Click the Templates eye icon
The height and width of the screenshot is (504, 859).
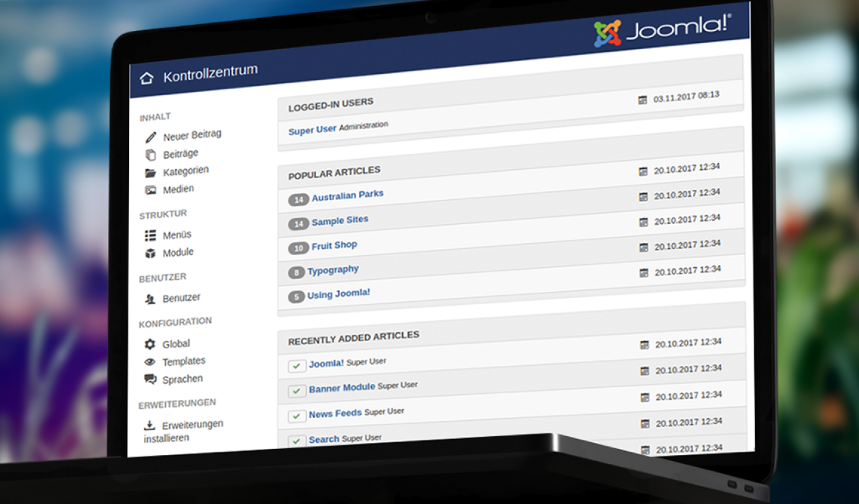click(x=150, y=362)
